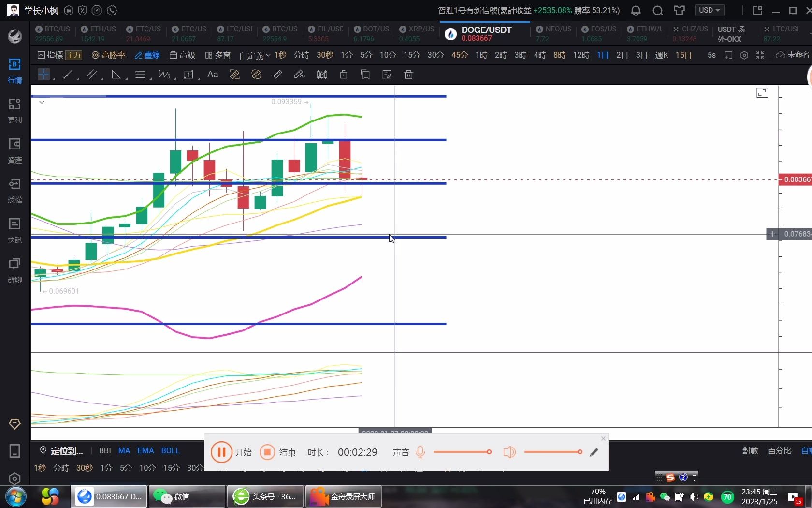Open the 資產 assets sidebar item

coord(15,151)
